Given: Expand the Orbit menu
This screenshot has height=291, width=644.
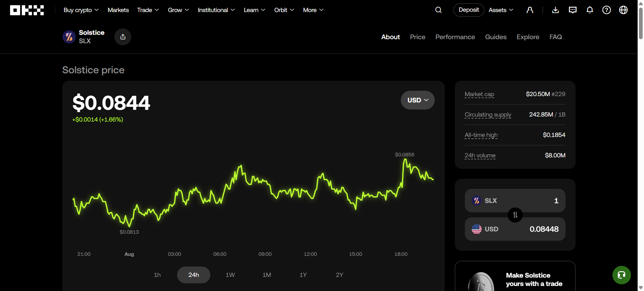Looking at the screenshot, I should pyautogui.click(x=284, y=10).
